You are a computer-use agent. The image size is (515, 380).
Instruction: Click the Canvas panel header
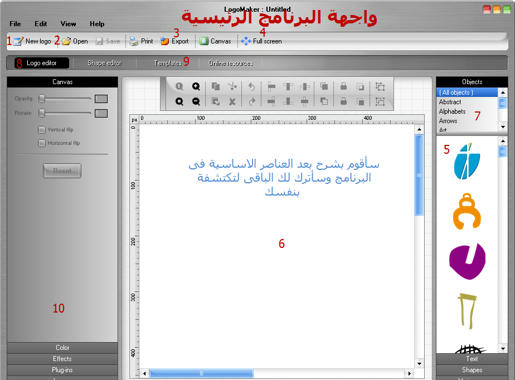(x=62, y=82)
